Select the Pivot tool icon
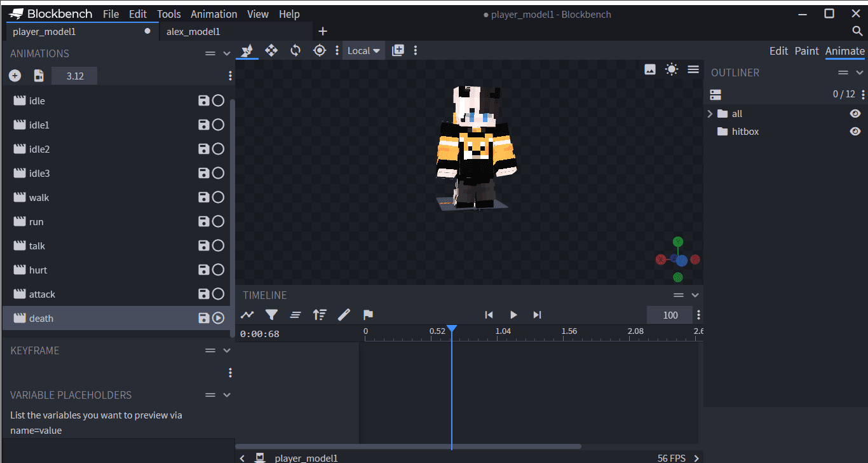The image size is (868, 463). (320, 50)
